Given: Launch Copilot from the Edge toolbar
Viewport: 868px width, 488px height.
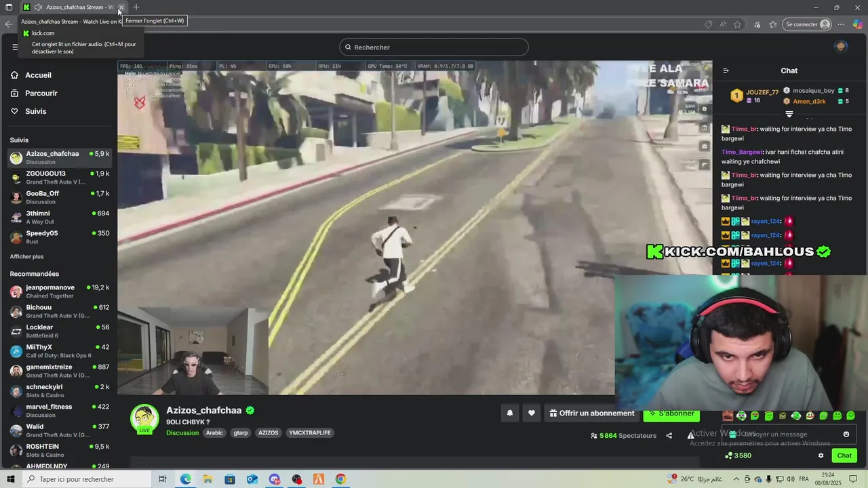Looking at the screenshot, I should coord(858,24).
